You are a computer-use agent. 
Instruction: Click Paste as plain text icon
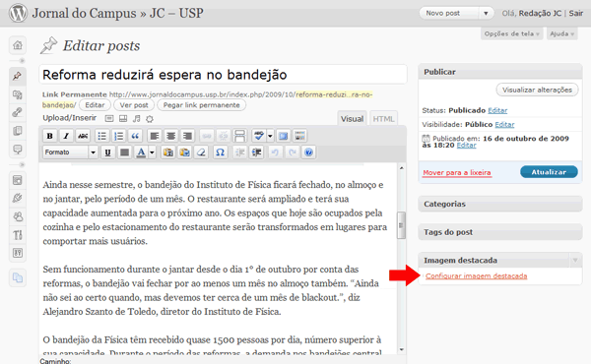pos(168,152)
